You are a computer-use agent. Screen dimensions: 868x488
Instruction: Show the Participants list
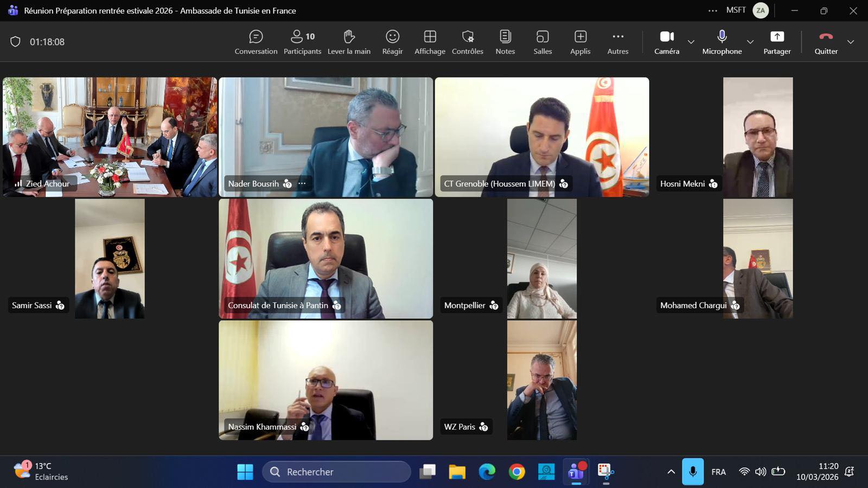(302, 42)
